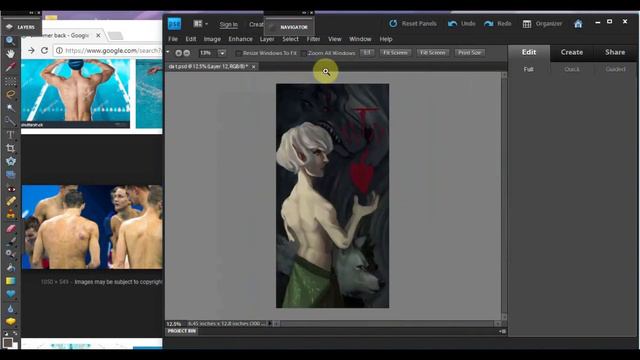The height and width of the screenshot is (360, 640).
Task: Open the Enhance menu
Action: pyautogui.click(x=240, y=39)
